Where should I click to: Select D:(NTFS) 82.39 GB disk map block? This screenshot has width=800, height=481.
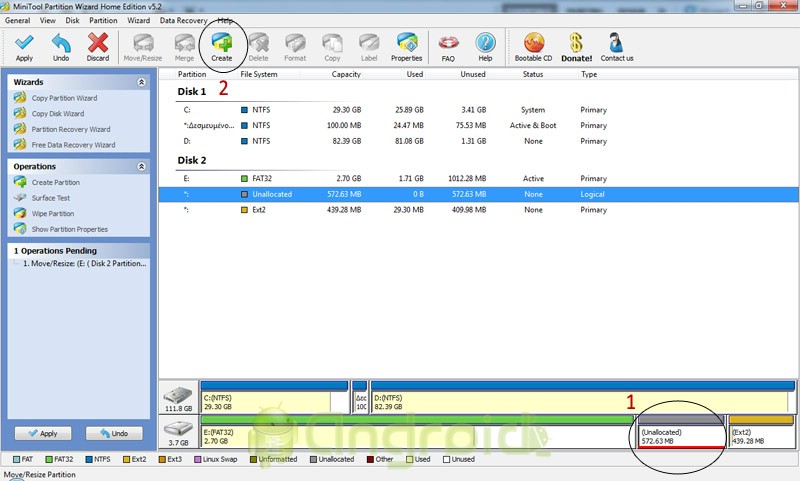coord(583,397)
